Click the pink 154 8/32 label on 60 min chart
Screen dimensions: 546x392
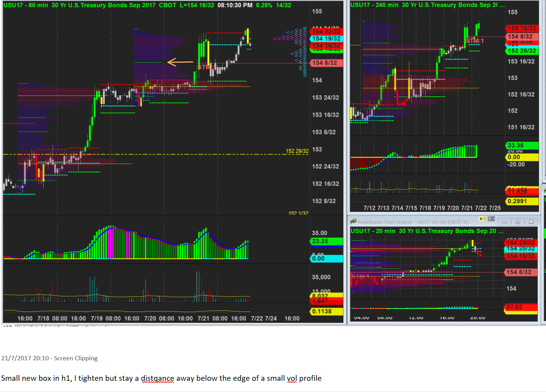tap(327, 63)
